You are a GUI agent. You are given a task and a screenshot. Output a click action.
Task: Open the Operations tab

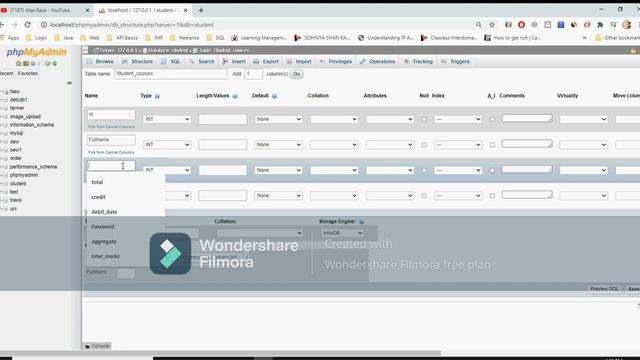click(x=378, y=62)
